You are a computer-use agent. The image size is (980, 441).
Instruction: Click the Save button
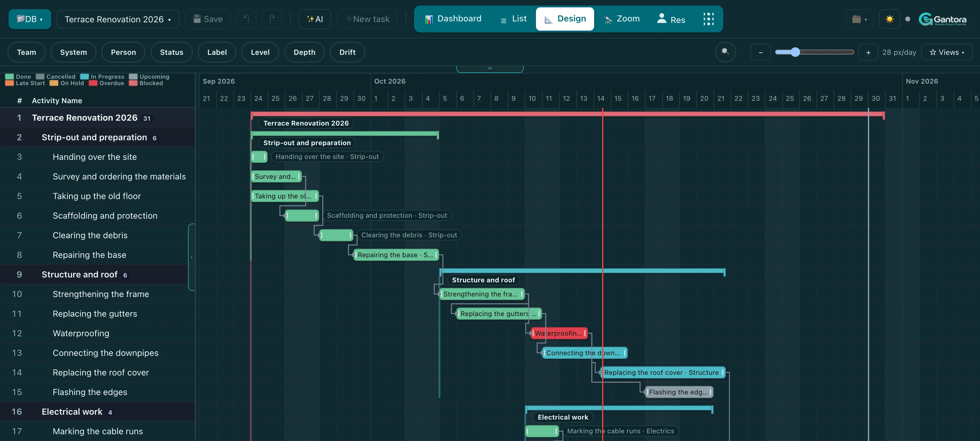[x=208, y=19]
